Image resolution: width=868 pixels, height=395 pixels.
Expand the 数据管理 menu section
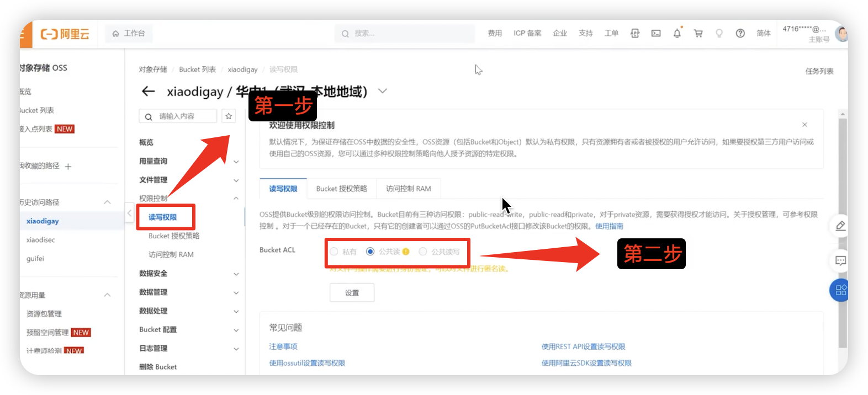pyautogui.click(x=236, y=293)
